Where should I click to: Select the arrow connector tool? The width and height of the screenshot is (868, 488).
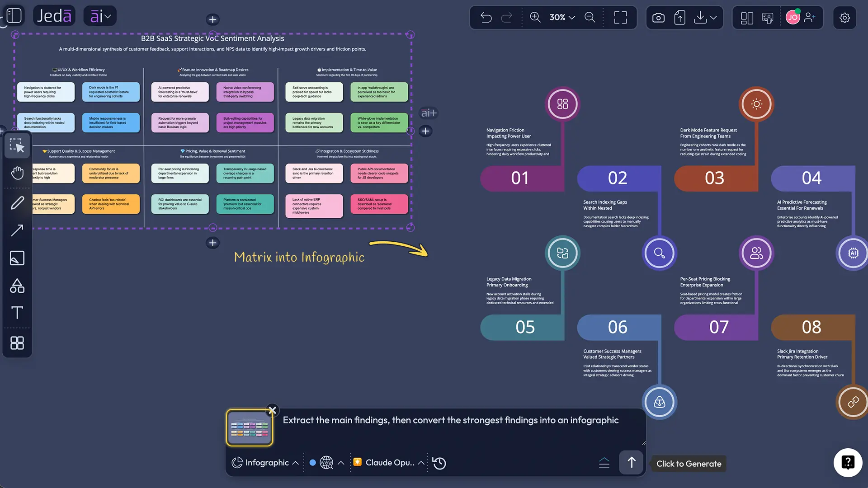pyautogui.click(x=17, y=230)
